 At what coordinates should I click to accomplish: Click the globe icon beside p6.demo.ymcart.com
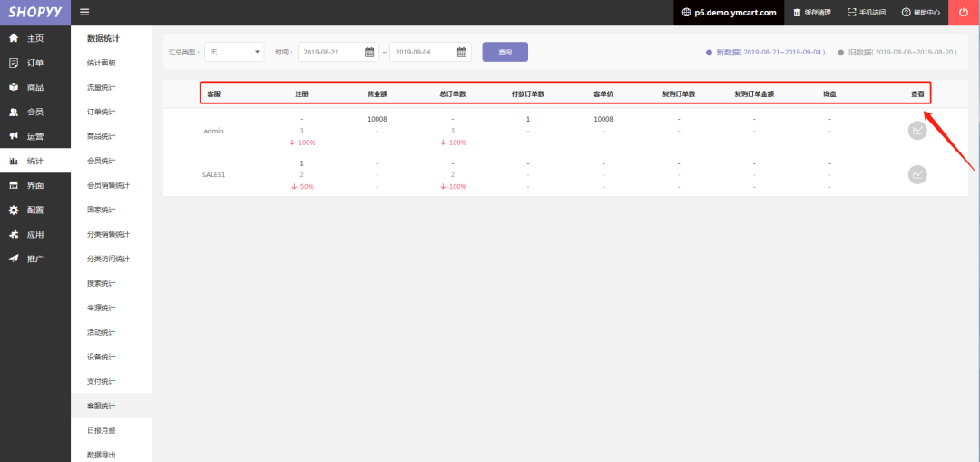pos(687,12)
